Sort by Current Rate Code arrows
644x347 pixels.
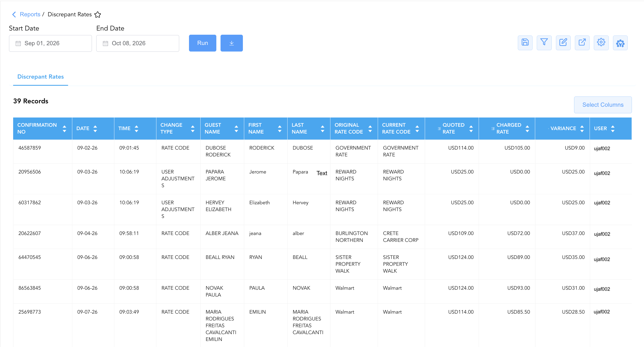click(x=417, y=129)
